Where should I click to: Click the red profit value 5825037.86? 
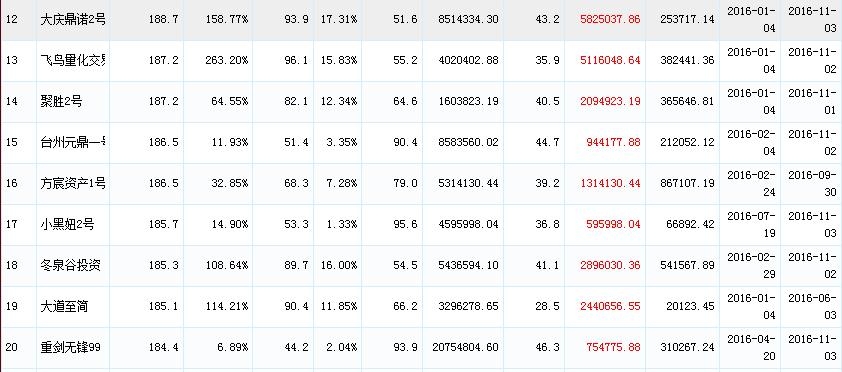610,20
